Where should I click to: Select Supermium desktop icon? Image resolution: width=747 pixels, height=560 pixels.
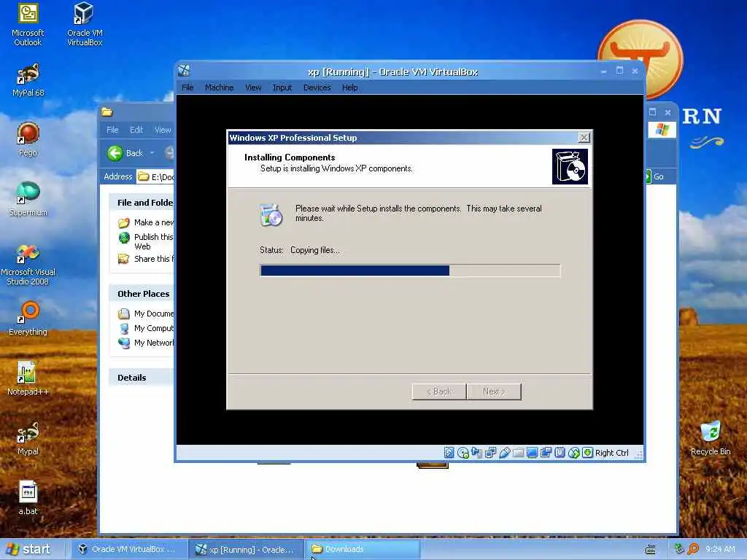tap(28, 199)
